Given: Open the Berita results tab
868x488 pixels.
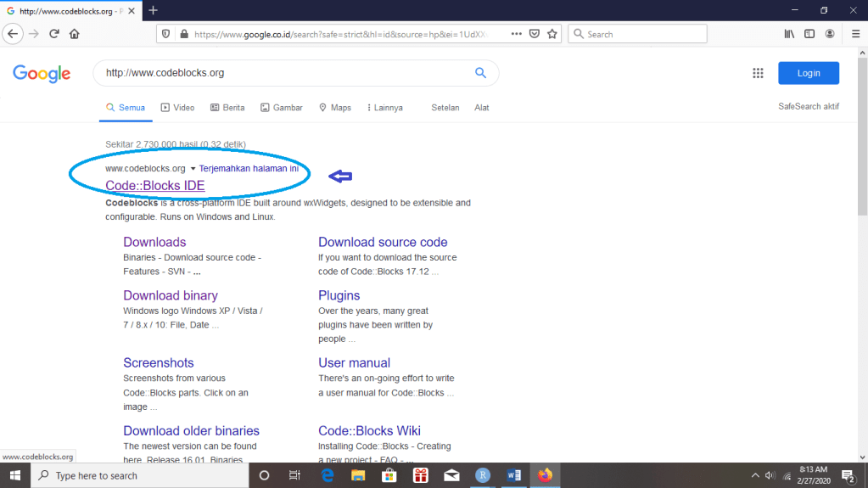Looking at the screenshot, I should pos(227,108).
